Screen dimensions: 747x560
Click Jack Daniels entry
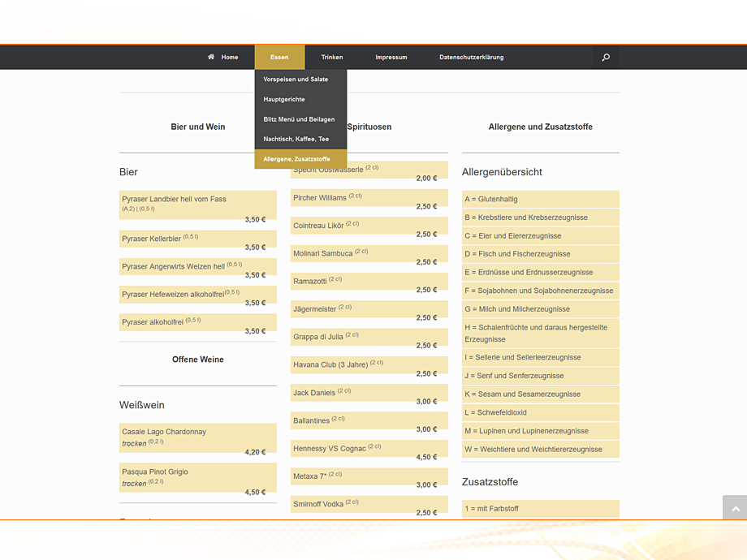point(369,393)
